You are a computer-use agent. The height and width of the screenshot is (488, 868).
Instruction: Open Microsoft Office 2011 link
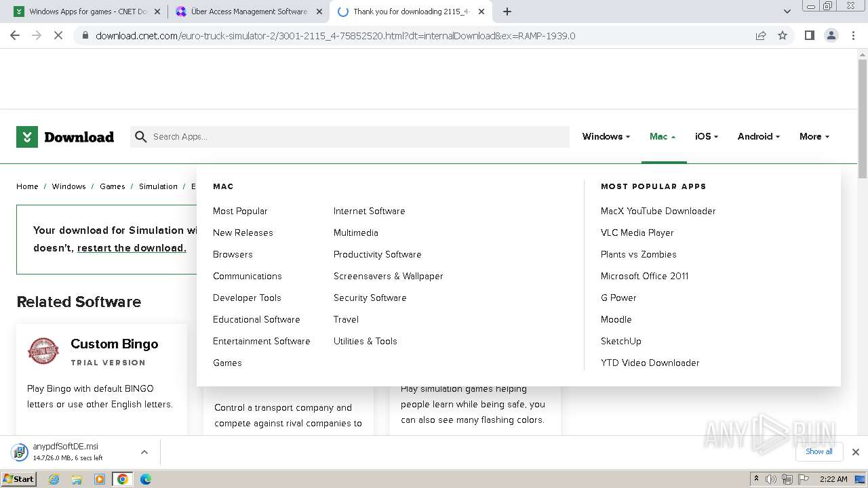[x=645, y=276]
